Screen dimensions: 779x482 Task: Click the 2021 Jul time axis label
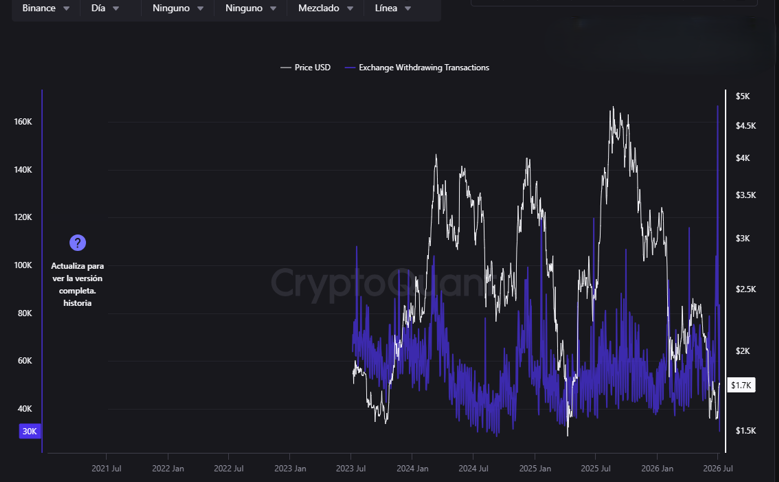(x=106, y=469)
